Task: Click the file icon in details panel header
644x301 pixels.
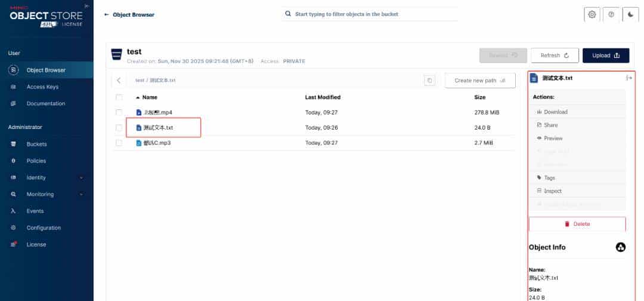Action: coord(534,78)
